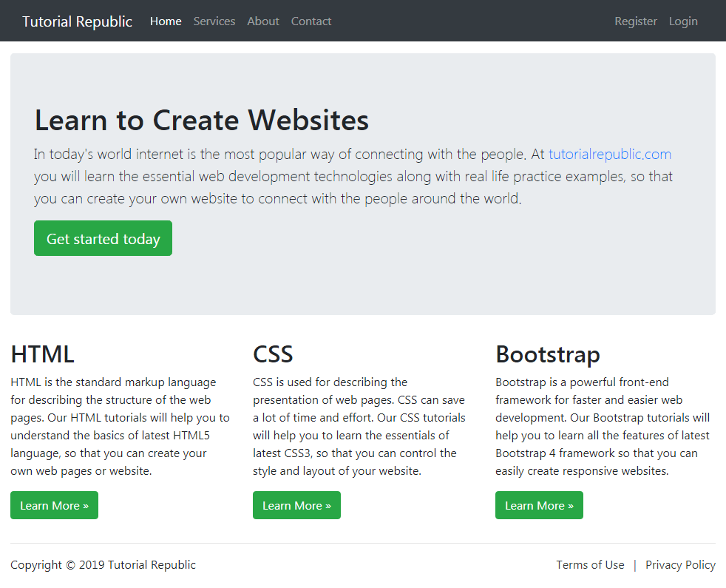Open the Contact navigation item
Image resolution: width=726 pixels, height=588 pixels.
311,21
